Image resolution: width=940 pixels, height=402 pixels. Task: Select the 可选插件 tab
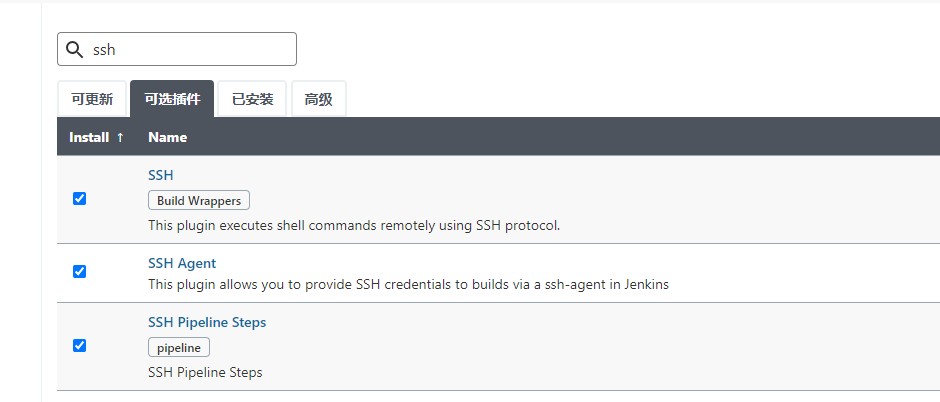point(172,100)
